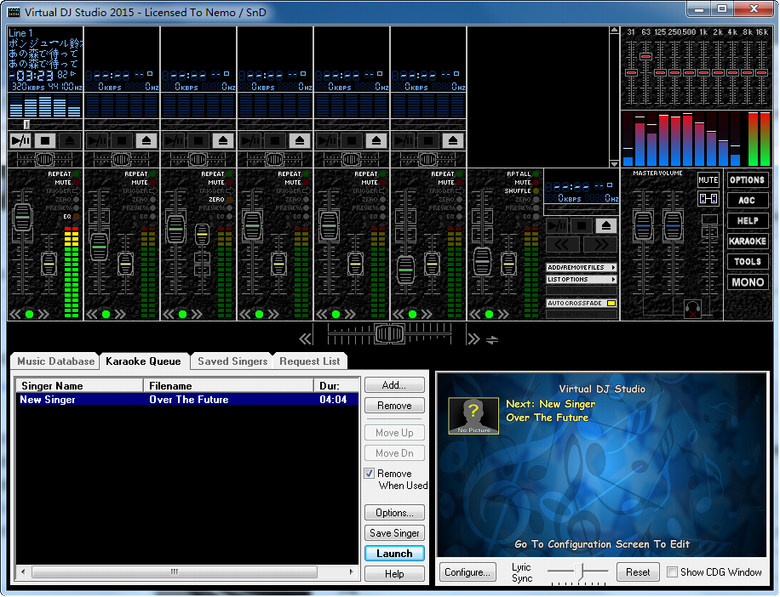Viewport: 780px width, 597px height.
Task: Click the Lyric Sync slider handle
Action: [x=579, y=572]
